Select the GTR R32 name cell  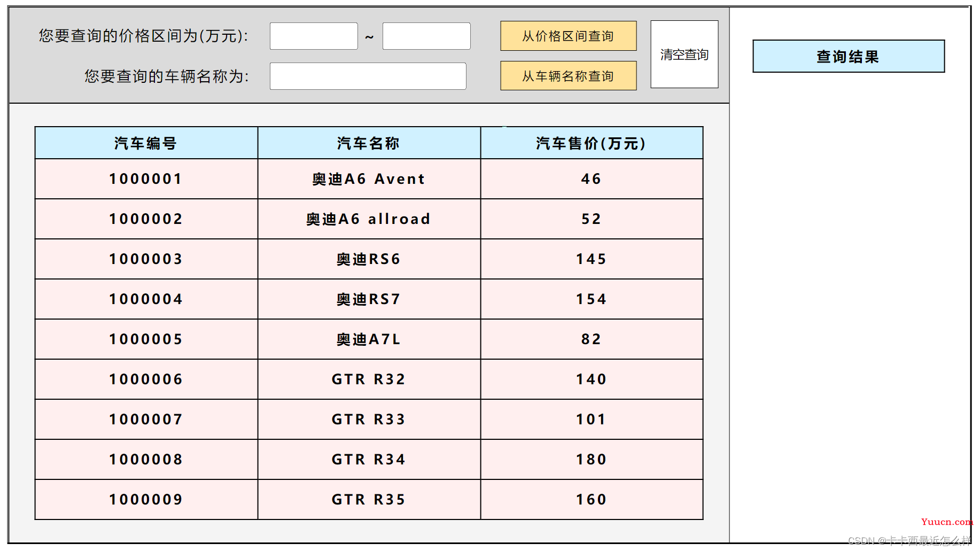(369, 379)
